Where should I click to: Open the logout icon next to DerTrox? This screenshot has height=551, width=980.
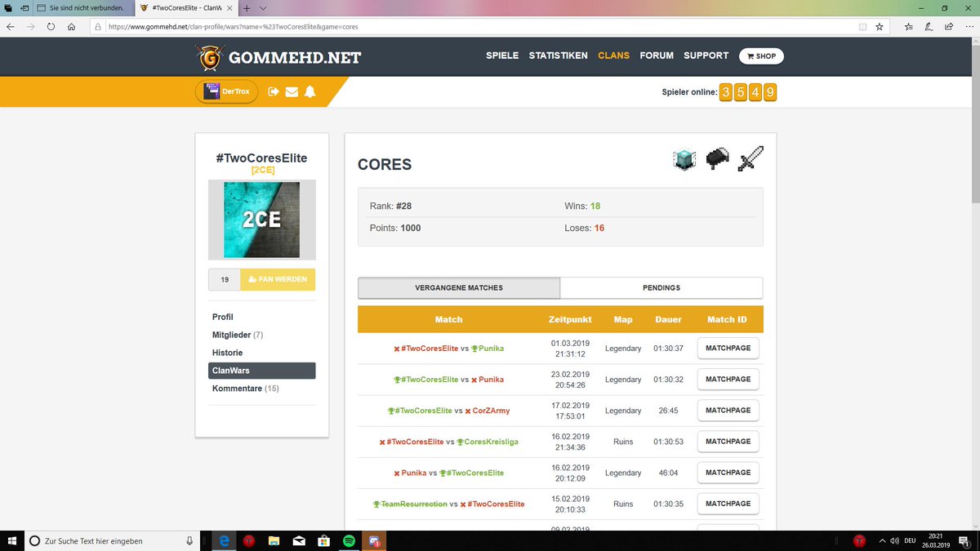point(274,92)
